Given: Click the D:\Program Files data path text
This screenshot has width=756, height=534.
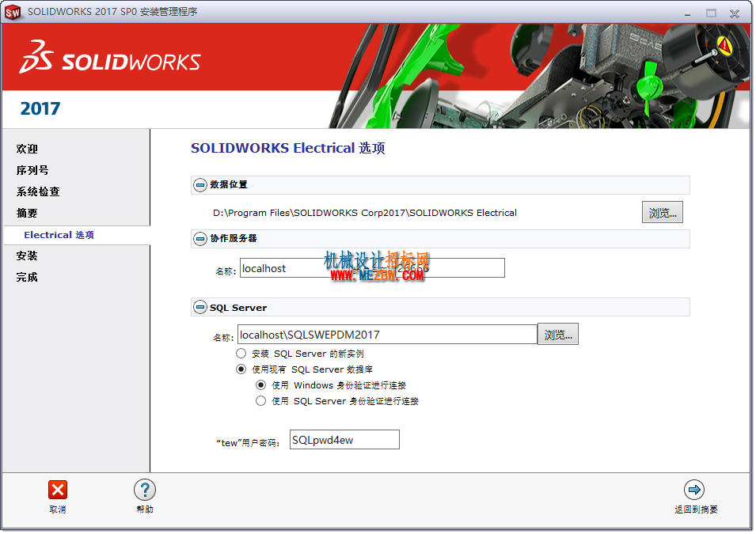Looking at the screenshot, I should 365,213.
